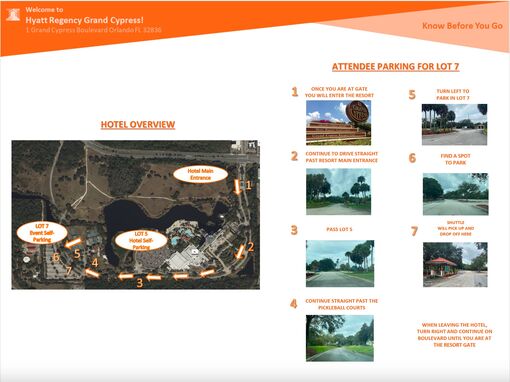The width and height of the screenshot is (510, 382).
Task: Click the number 3 marker on the map
Action: point(140,283)
